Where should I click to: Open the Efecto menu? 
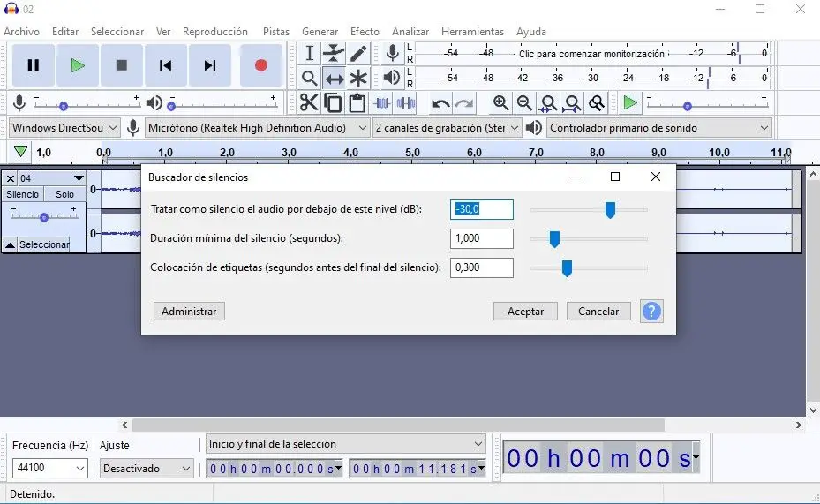365,32
